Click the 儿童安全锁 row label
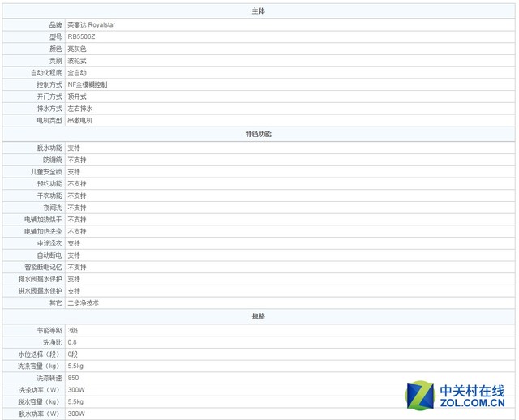Viewport: 519px width, 420px height. (x=46, y=172)
